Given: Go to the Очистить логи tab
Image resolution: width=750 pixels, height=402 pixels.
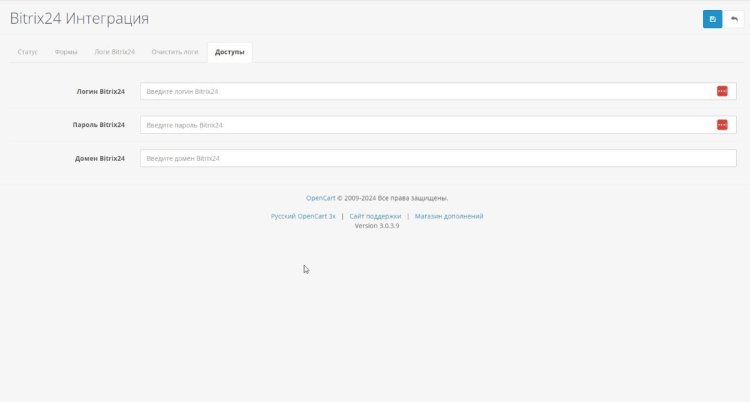Looking at the screenshot, I should coord(175,51).
